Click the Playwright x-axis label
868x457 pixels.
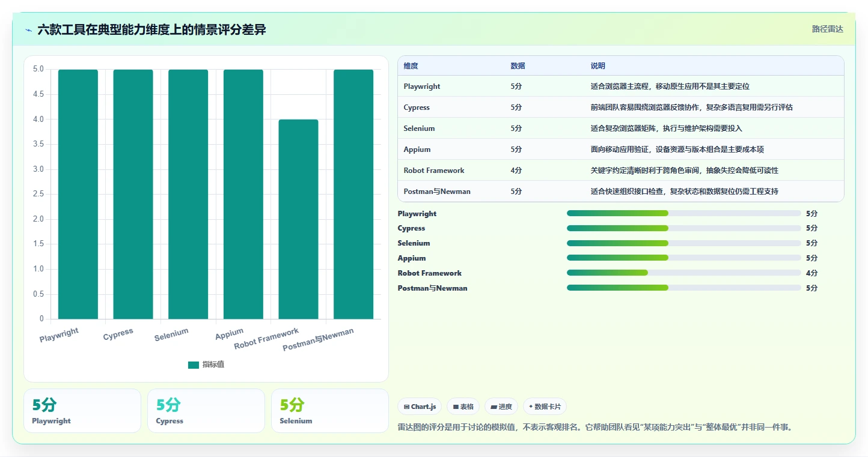[59, 335]
